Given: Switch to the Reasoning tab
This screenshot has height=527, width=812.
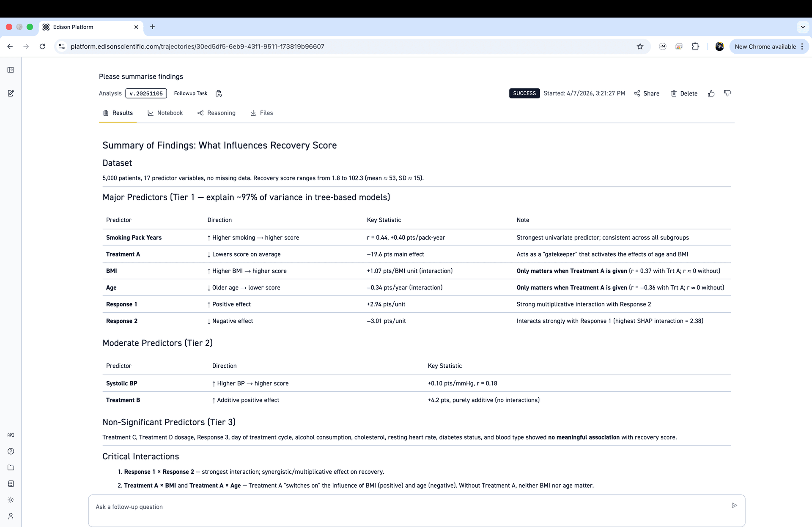Looking at the screenshot, I should 217,113.
